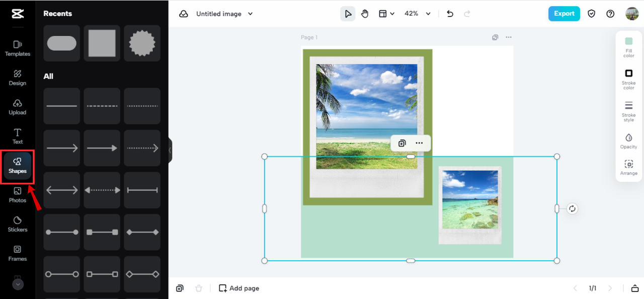Viewport: 644px width, 299px height.
Task: Add the dotted arrow line
Action: click(x=142, y=148)
